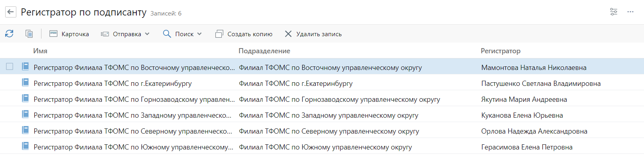Expand the Отправка dropdown
The height and width of the screenshot is (163, 644).
tap(125, 34)
